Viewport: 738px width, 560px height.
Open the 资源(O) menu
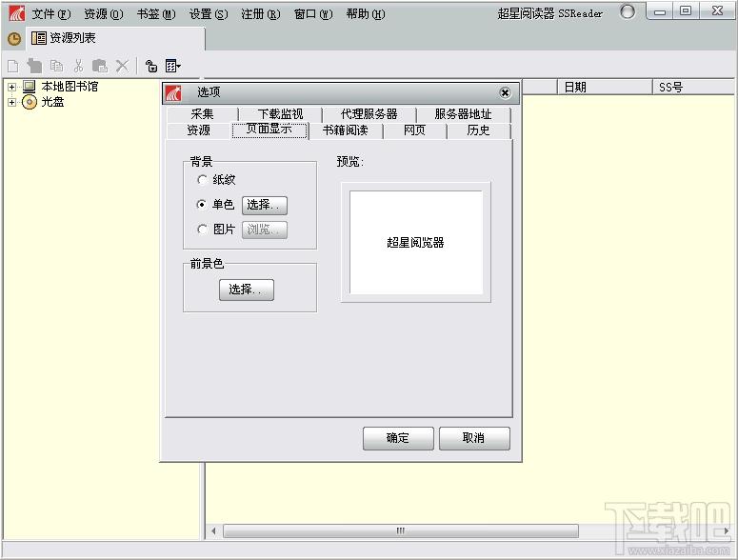tap(104, 14)
